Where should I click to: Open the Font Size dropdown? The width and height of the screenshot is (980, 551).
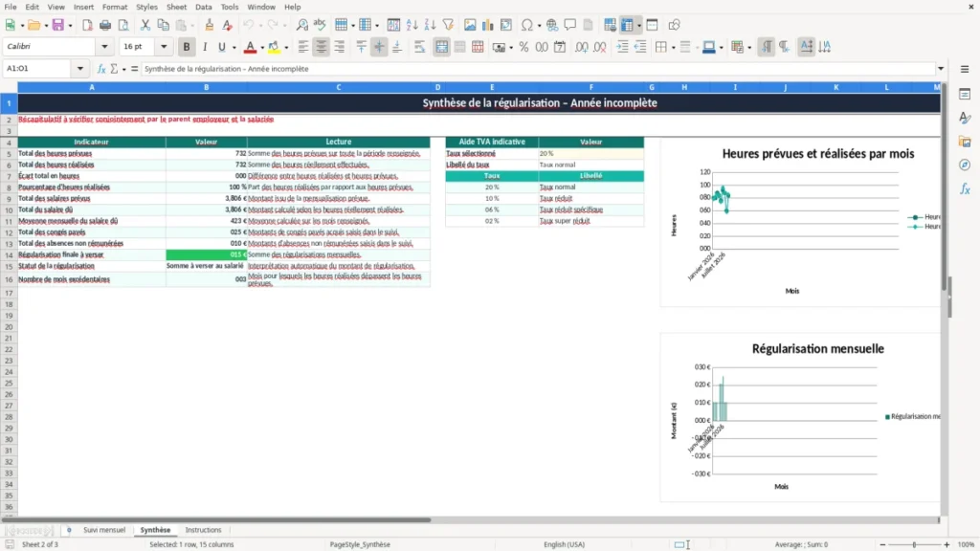164,46
